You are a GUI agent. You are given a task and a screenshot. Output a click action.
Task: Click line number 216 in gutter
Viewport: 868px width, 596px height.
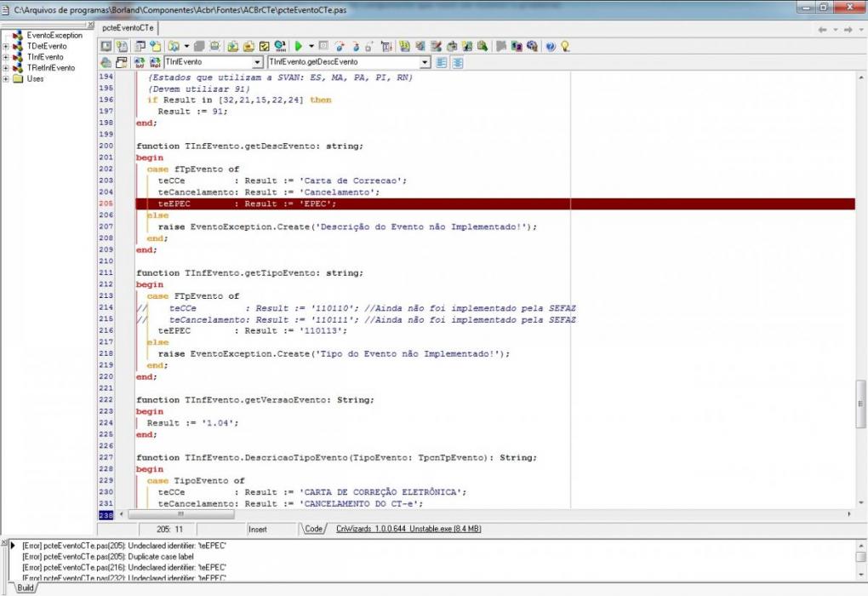coord(106,330)
